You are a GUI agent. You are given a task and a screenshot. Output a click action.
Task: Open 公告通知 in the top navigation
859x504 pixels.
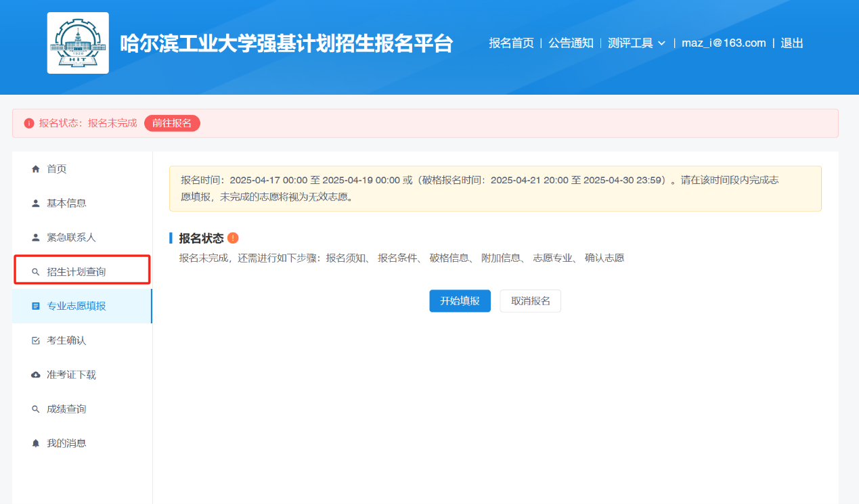[571, 43]
